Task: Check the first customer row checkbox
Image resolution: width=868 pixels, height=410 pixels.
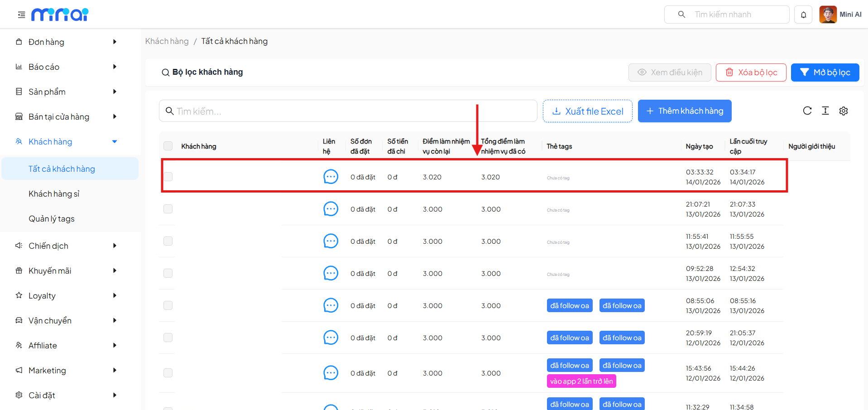Action: 168,177
